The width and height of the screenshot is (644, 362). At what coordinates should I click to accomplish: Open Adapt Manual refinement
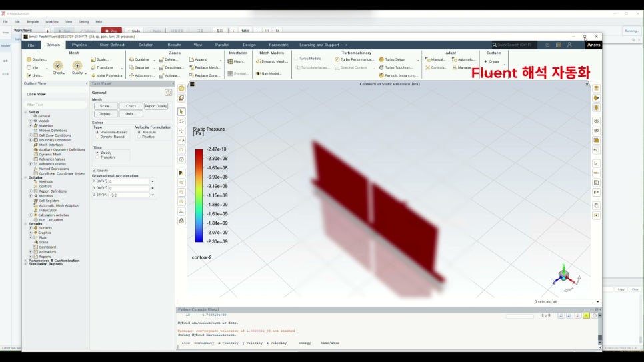point(435,59)
